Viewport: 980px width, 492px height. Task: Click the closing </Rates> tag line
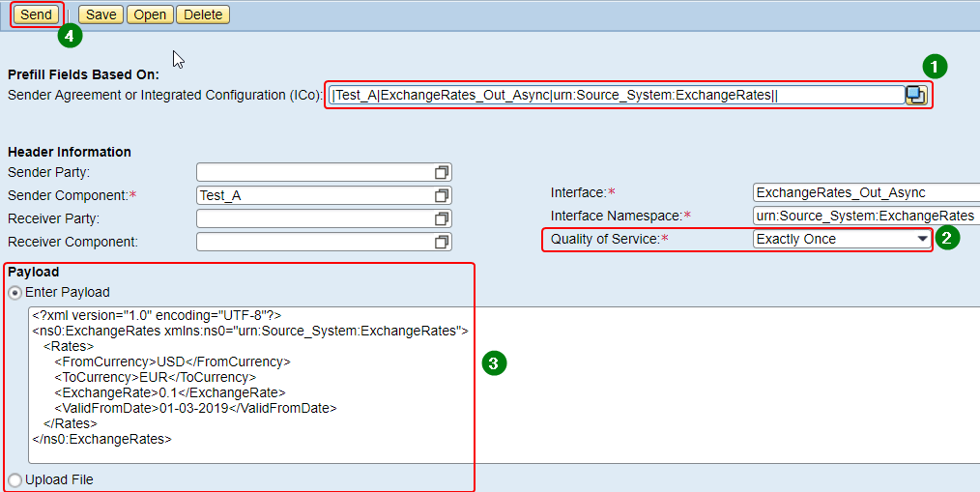[71, 424]
